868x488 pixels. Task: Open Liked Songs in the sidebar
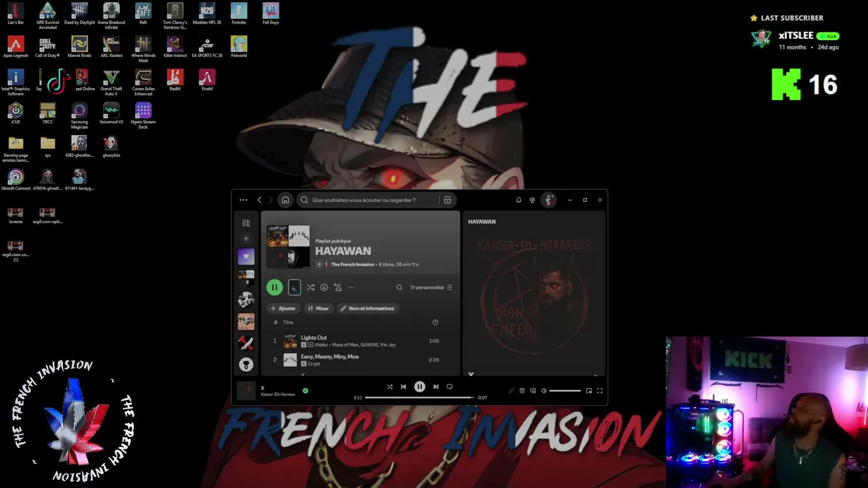coord(246,257)
